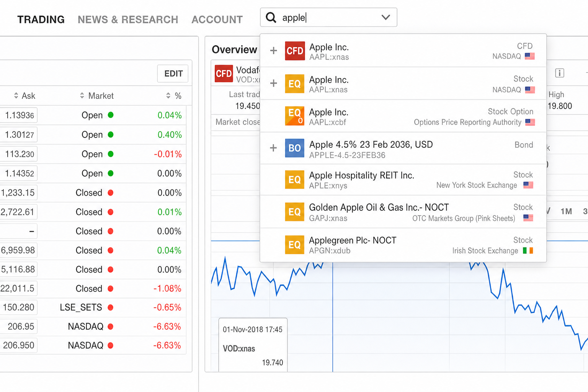This screenshot has width=588, height=392.
Task: Click the EQ badge for Golden Apple Oil & Gas
Action: [295, 212]
